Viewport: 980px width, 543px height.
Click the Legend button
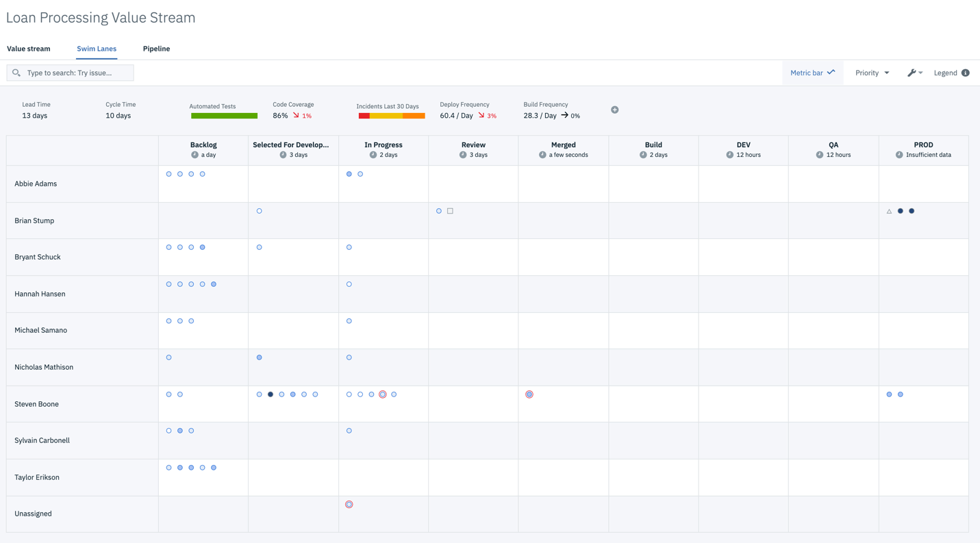pos(945,73)
